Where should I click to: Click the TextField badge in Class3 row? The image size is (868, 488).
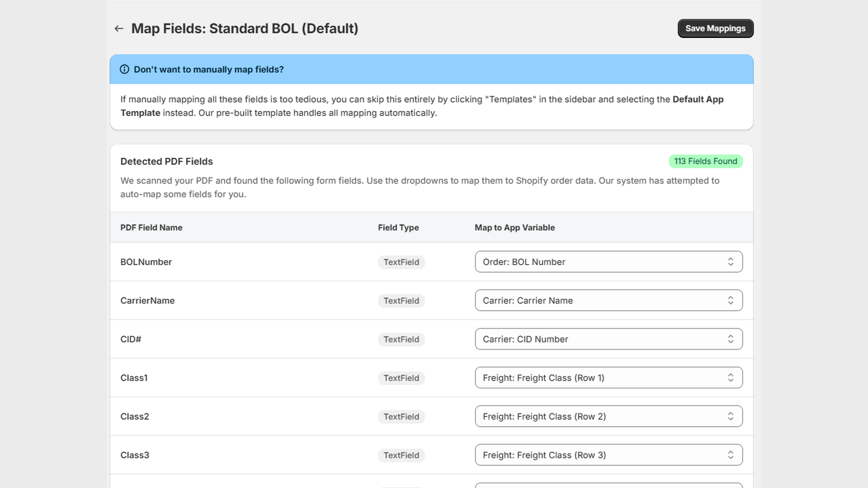401,455
